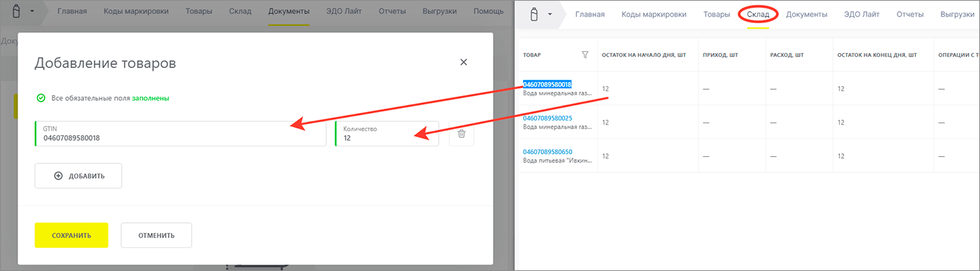980x271 pixels.
Task: Open Помощь tab in left window
Action: coord(488,12)
